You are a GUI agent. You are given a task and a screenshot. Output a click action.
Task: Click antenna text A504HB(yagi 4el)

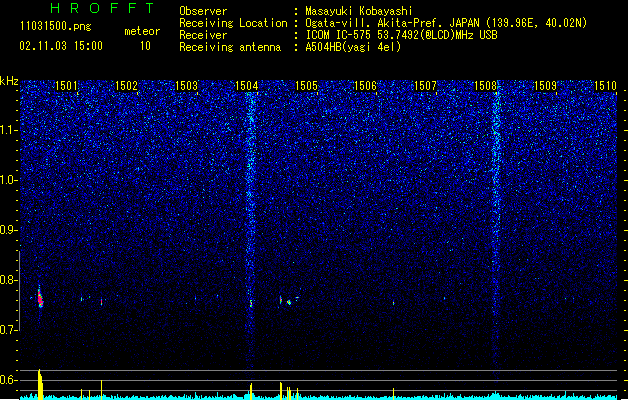tap(353, 47)
